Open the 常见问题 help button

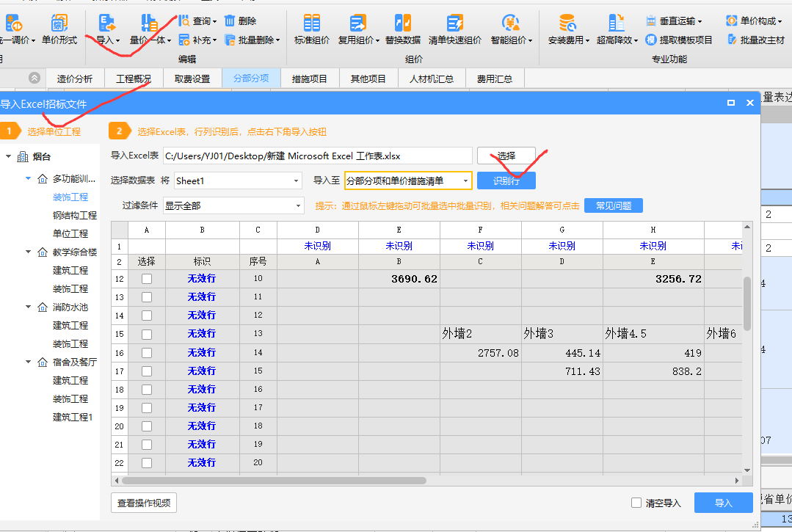613,205
